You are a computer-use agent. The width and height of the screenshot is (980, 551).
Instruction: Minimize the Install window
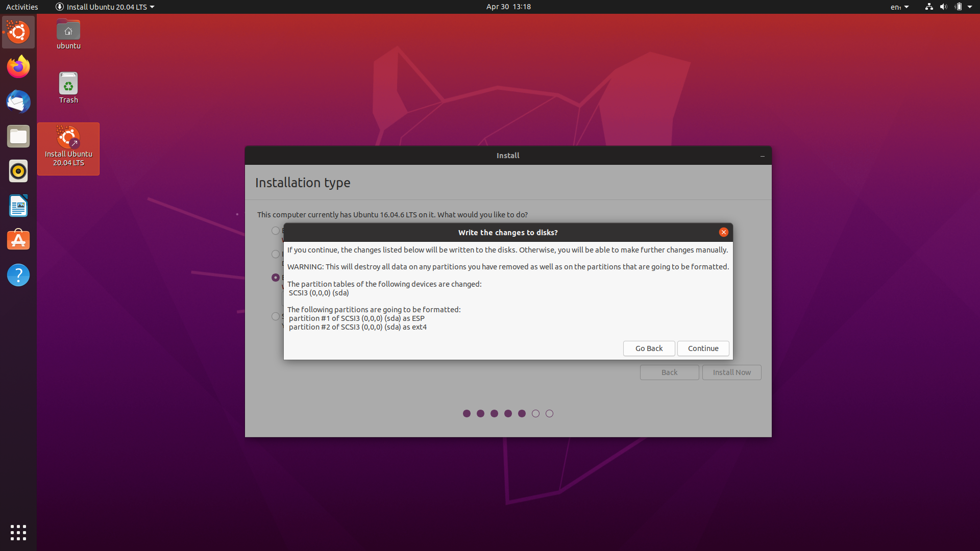point(763,156)
